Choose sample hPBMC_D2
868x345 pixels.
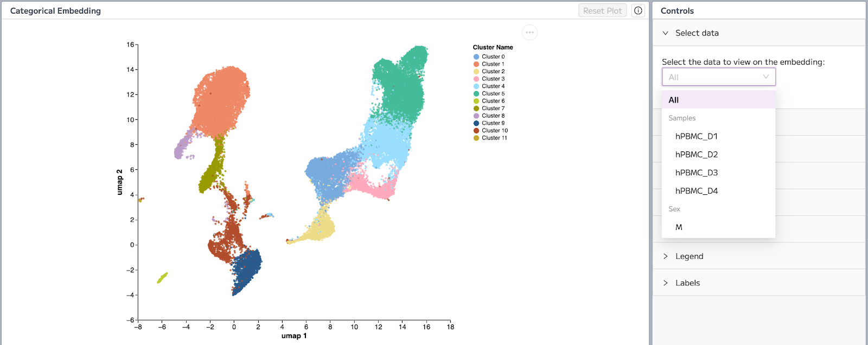coord(718,155)
